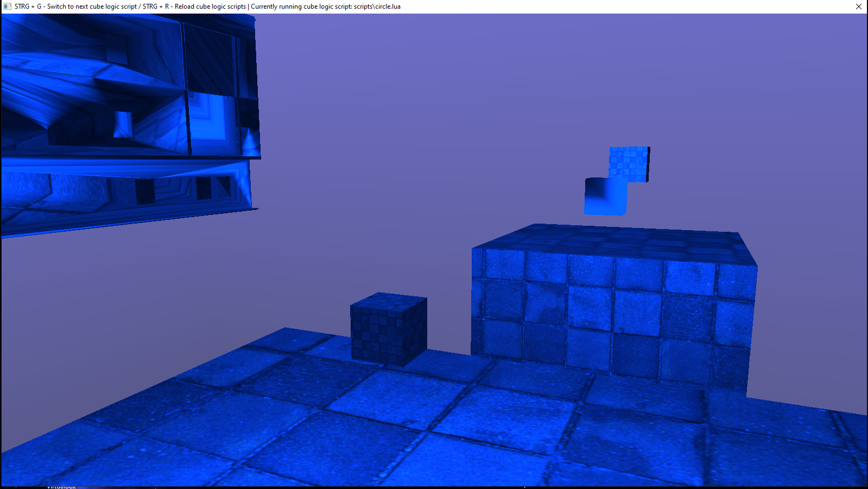Click the application icon in title bar
This screenshot has height=489, width=868.
7,7
